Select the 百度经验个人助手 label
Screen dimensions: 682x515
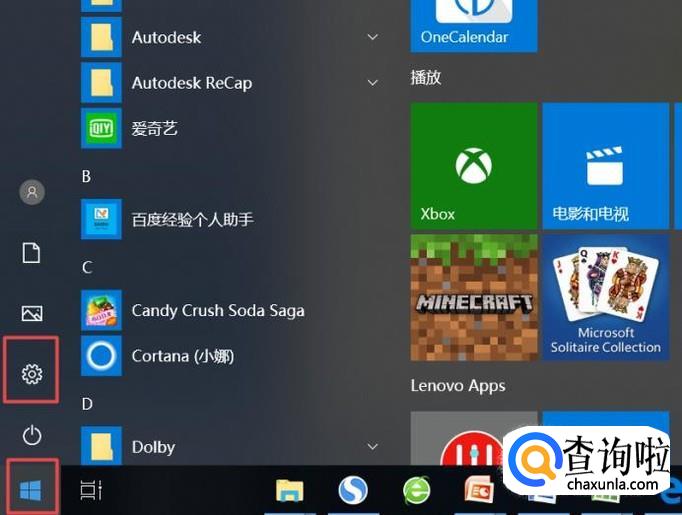[193, 219]
